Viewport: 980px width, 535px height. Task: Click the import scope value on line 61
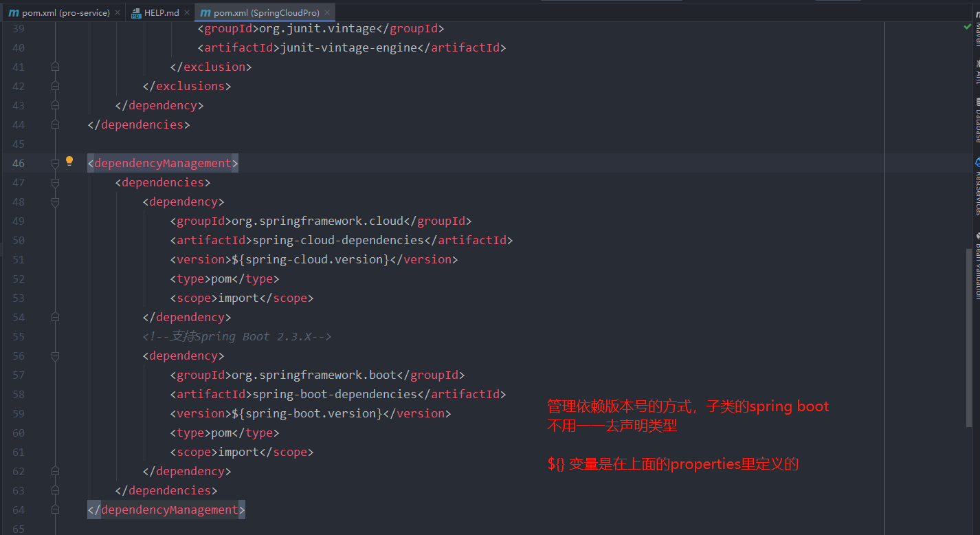(x=238, y=452)
